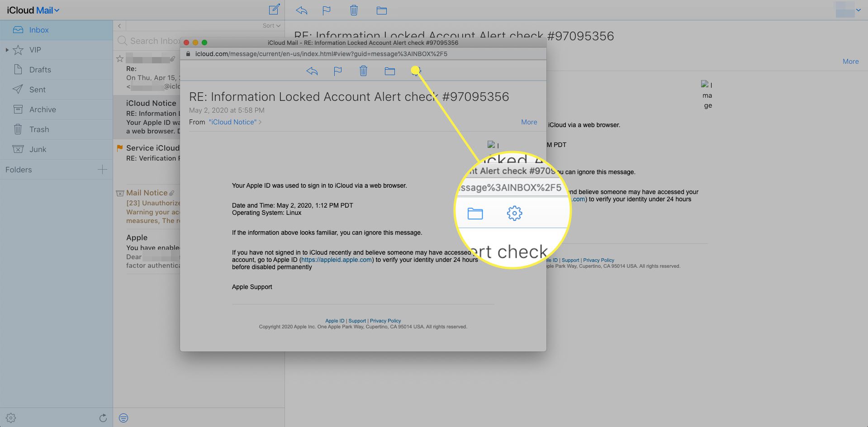Image resolution: width=868 pixels, height=427 pixels.
Task: Open the Drafts mailbox
Action: tap(56, 70)
